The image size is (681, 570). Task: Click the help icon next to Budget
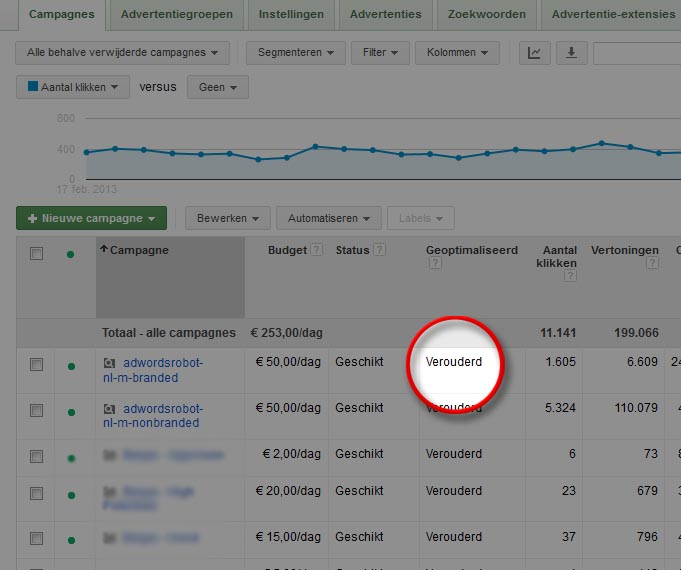316,250
